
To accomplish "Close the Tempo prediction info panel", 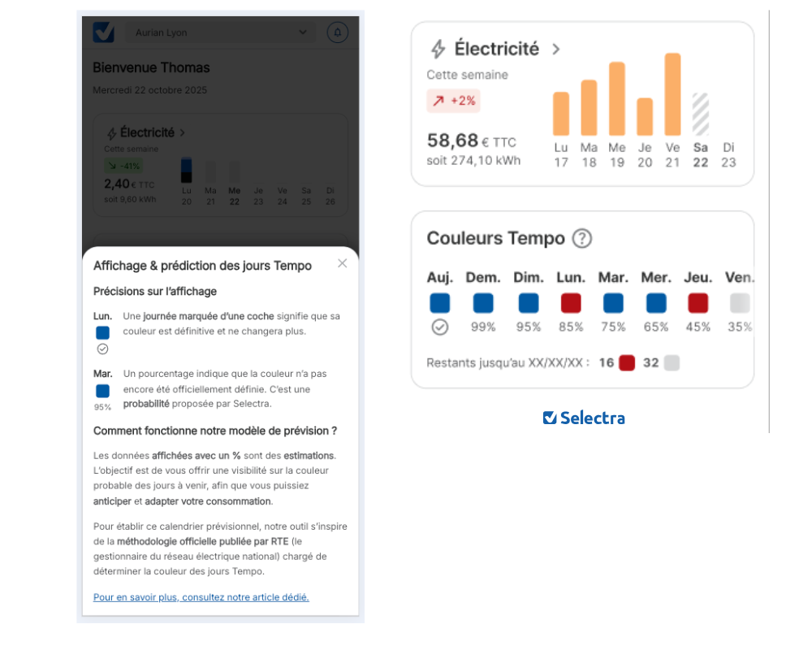I will click(343, 263).
